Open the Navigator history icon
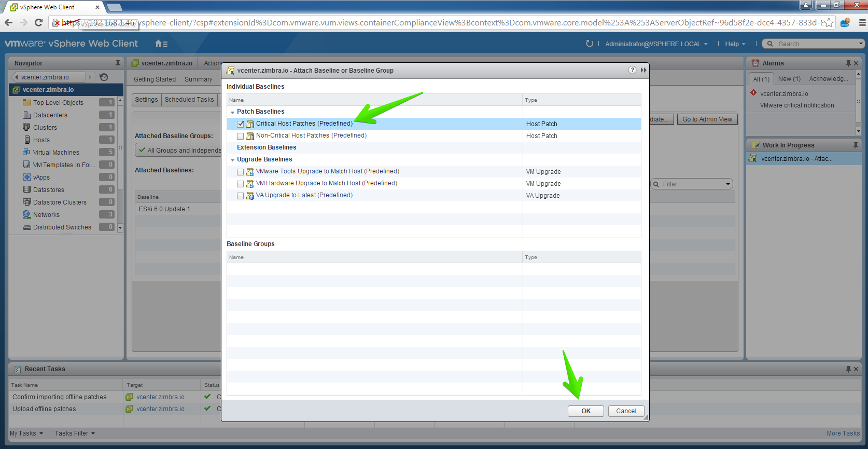This screenshot has height=449, width=868. tap(104, 77)
